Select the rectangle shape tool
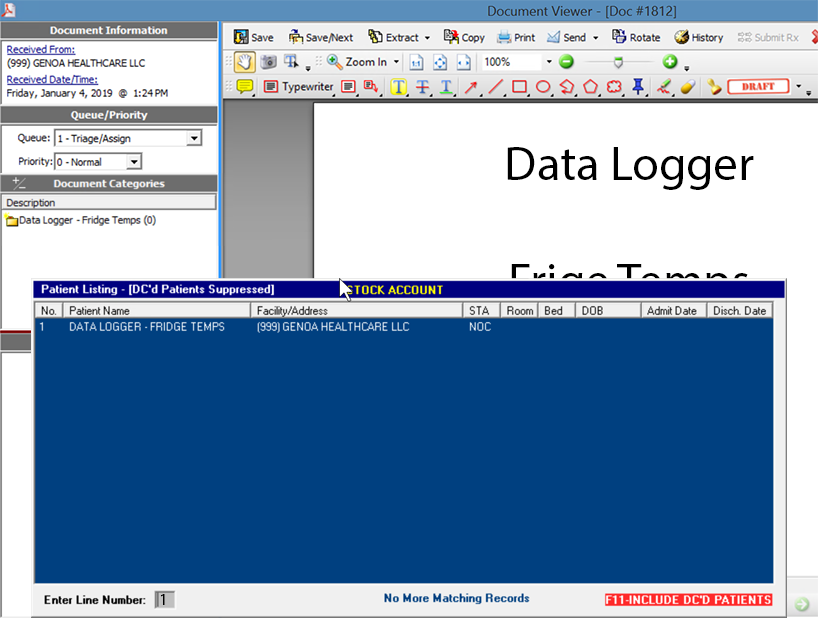The width and height of the screenshot is (818, 618). (519, 87)
